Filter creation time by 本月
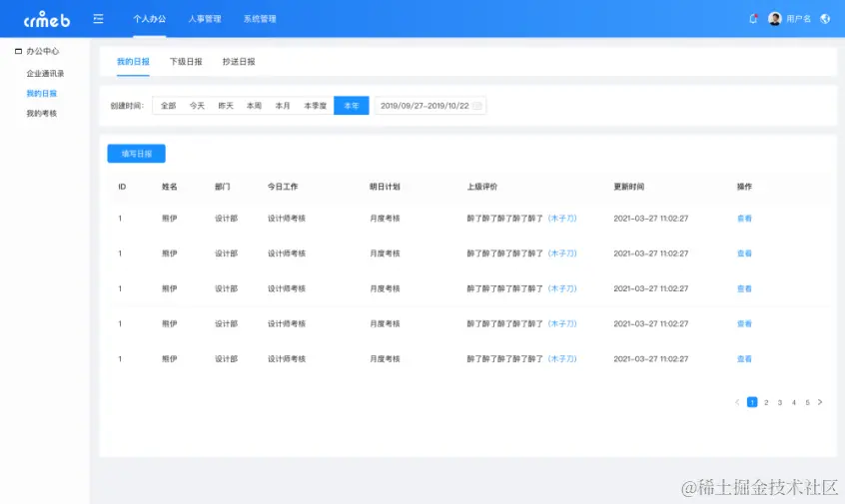This screenshot has height=504, width=845. 283,106
